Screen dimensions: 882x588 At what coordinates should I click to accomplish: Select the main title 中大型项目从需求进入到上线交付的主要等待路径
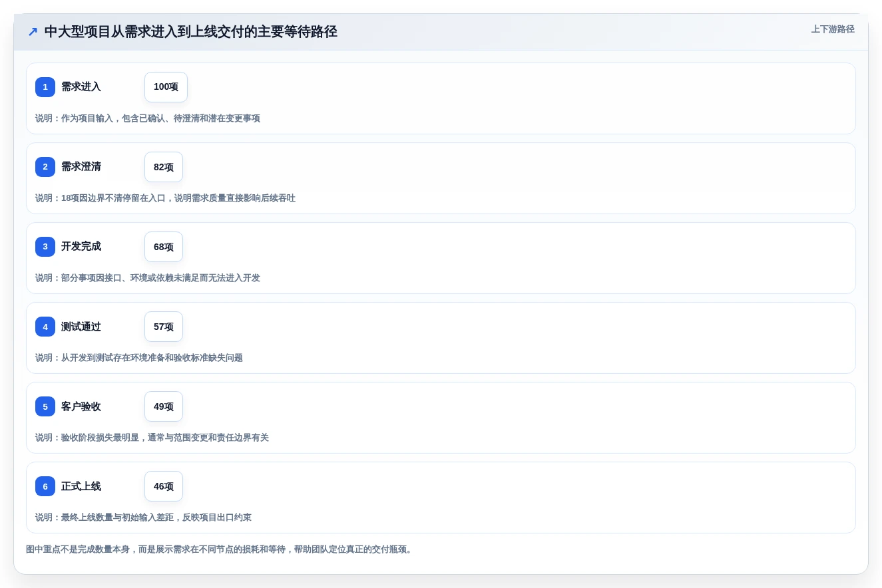pyautogui.click(x=190, y=32)
